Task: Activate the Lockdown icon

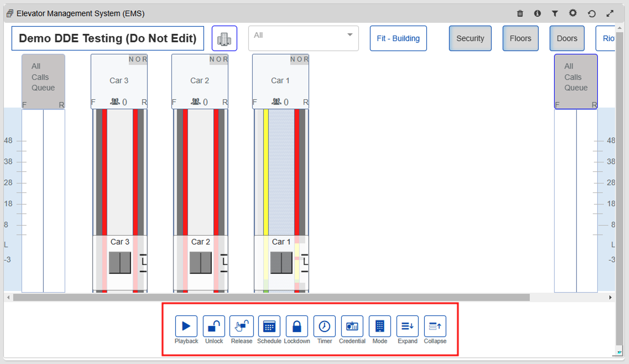Action: tap(297, 326)
